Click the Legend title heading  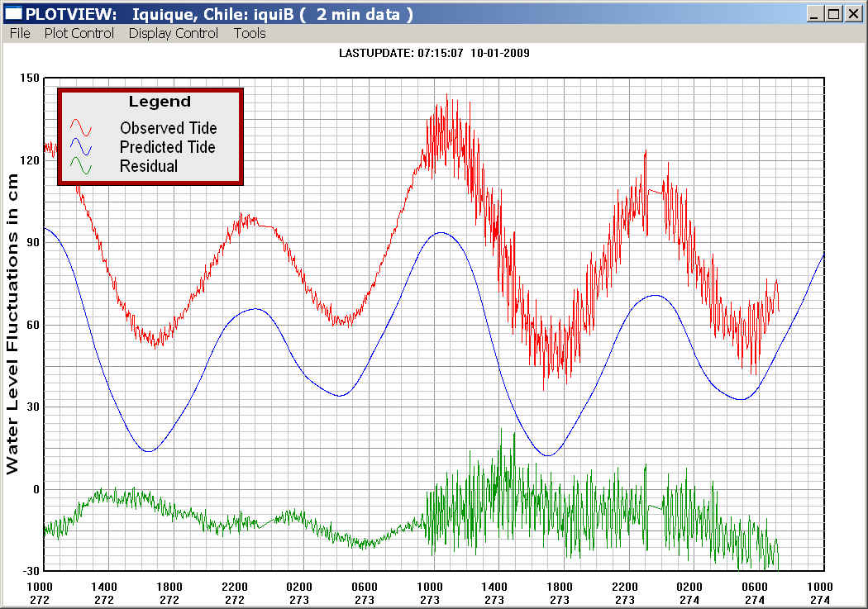click(x=160, y=102)
